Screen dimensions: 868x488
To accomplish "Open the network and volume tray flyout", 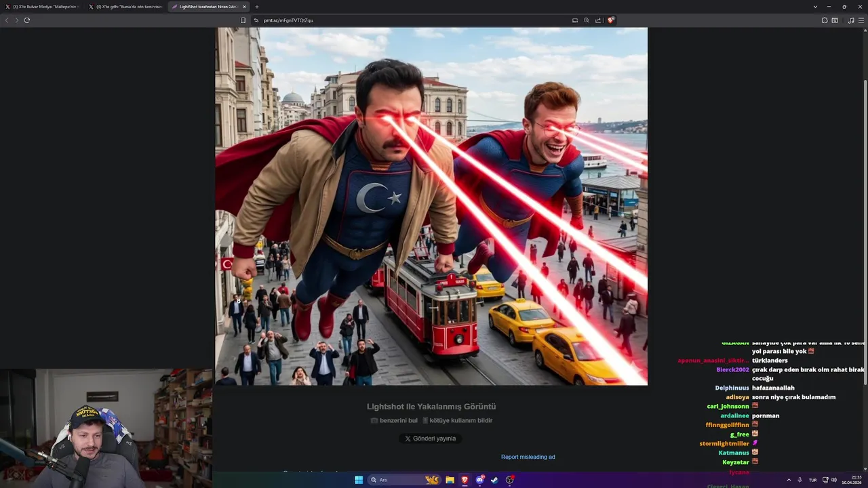I will click(x=829, y=480).
